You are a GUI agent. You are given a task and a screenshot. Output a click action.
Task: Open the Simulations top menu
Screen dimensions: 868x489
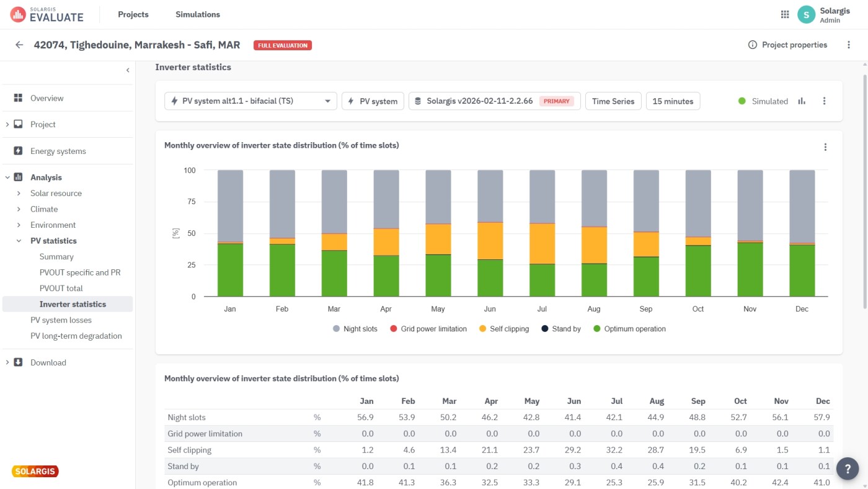197,14
